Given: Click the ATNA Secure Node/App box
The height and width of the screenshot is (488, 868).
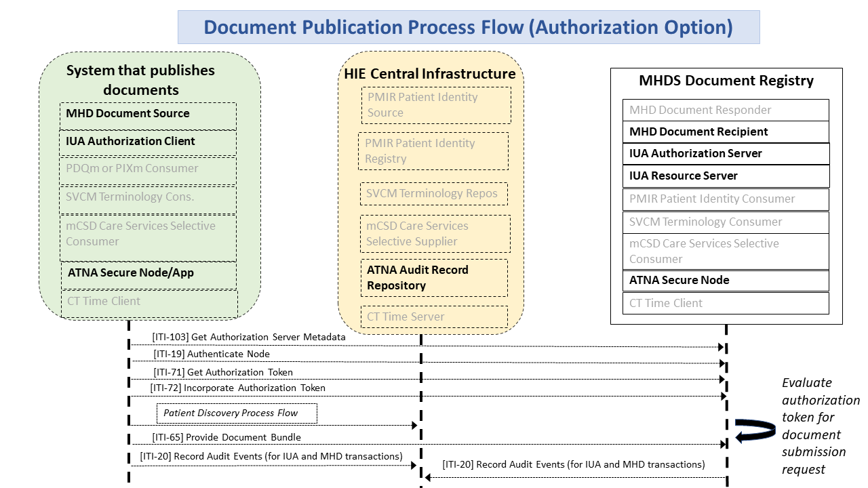Looking at the screenshot, I should 148,274.
